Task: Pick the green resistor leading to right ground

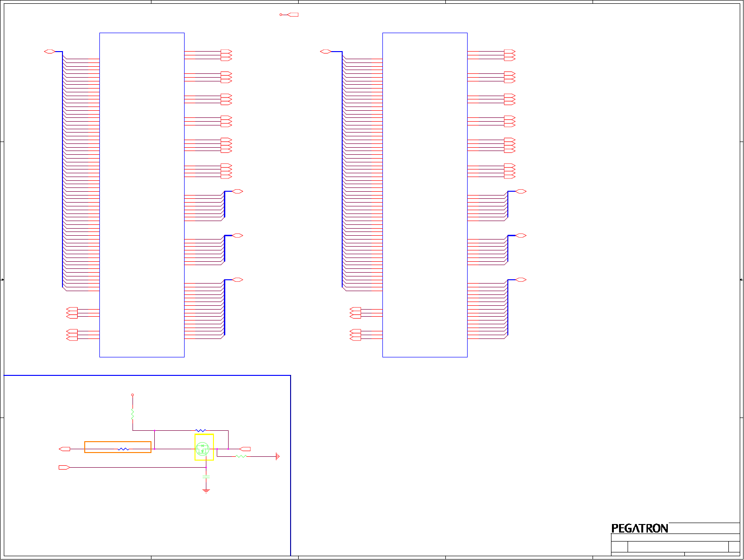Action: coord(241,456)
